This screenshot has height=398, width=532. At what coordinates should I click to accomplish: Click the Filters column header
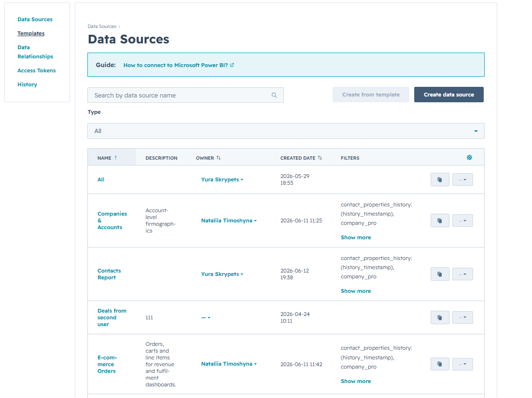point(350,158)
